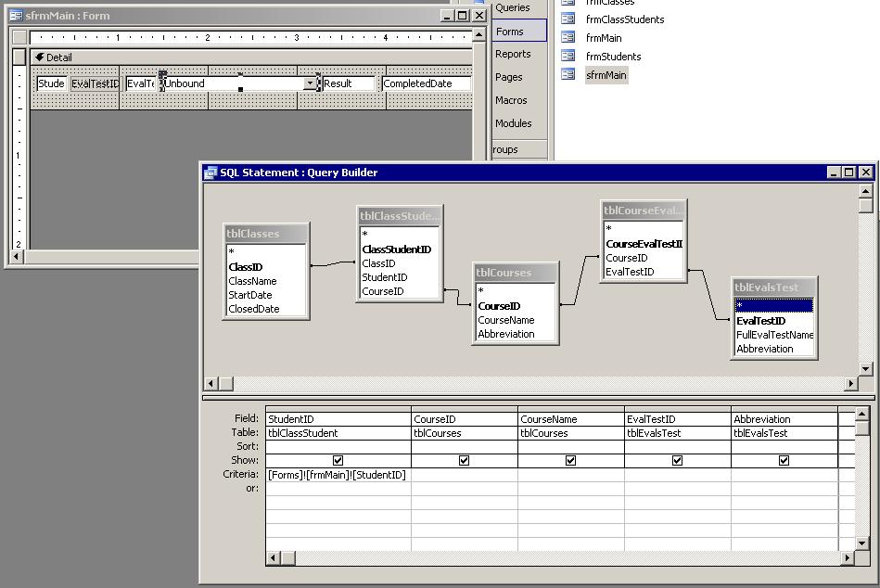Click the frmStudents form icon

click(x=568, y=57)
